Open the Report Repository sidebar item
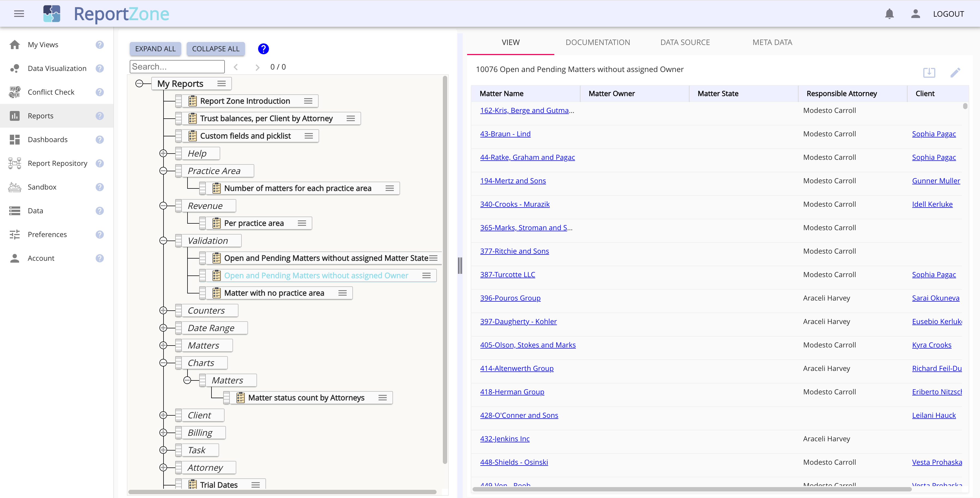This screenshot has height=498, width=980. point(57,163)
